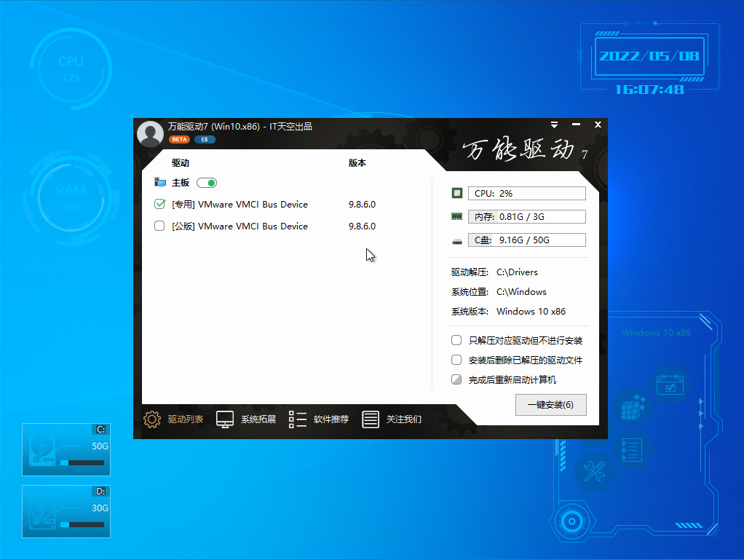Toggle 完成后重新启动计算机 checkbox

456,379
